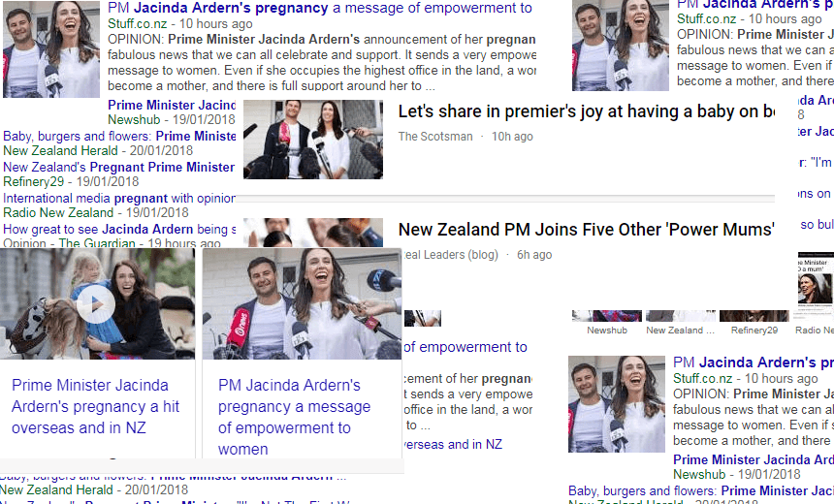The image size is (834, 504).
Task: Click the bottom-right couple photo thumbnail
Action: 617,404
